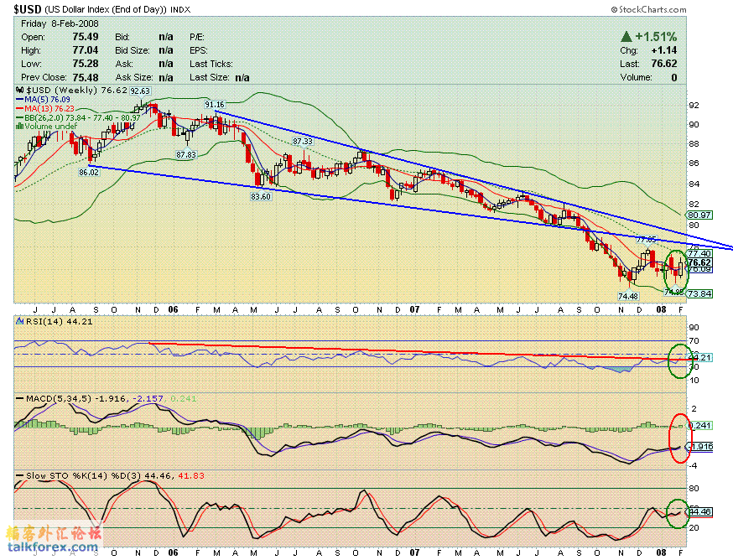Click the Last value 76.62 in quote box
Image resolution: width=733 pixels, height=560 pixels.
pos(664,64)
